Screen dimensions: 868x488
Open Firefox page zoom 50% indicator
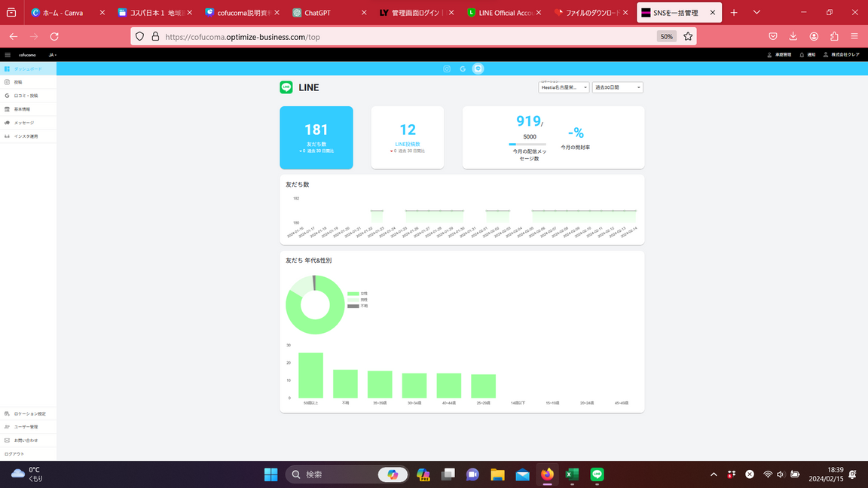click(x=666, y=36)
